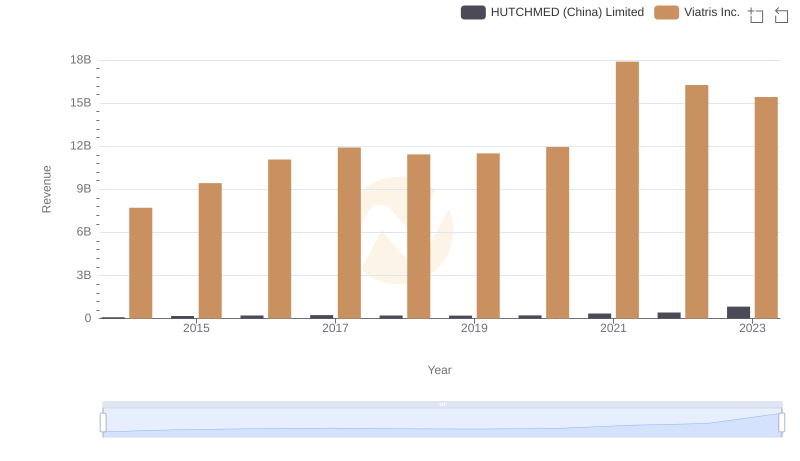Click the Viatris bar for 2022
The image size is (800, 461).
[696, 201]
